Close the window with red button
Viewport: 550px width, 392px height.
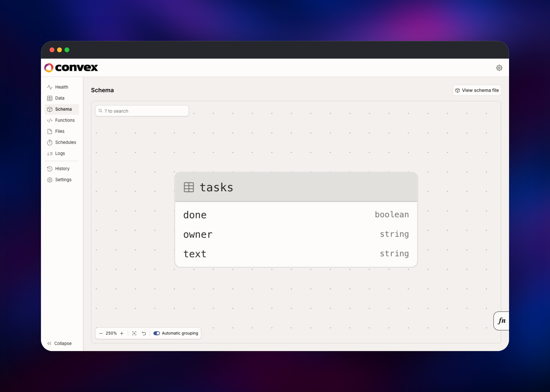pos(52,50)
